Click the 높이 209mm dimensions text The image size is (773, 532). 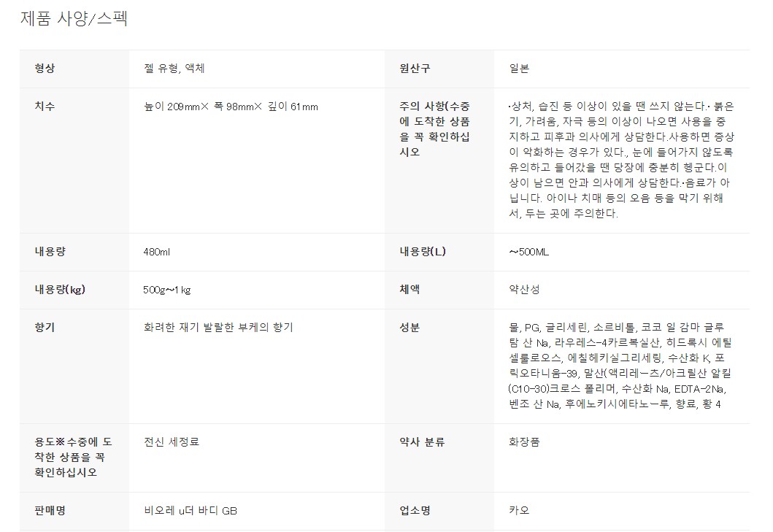pos(231,107)
